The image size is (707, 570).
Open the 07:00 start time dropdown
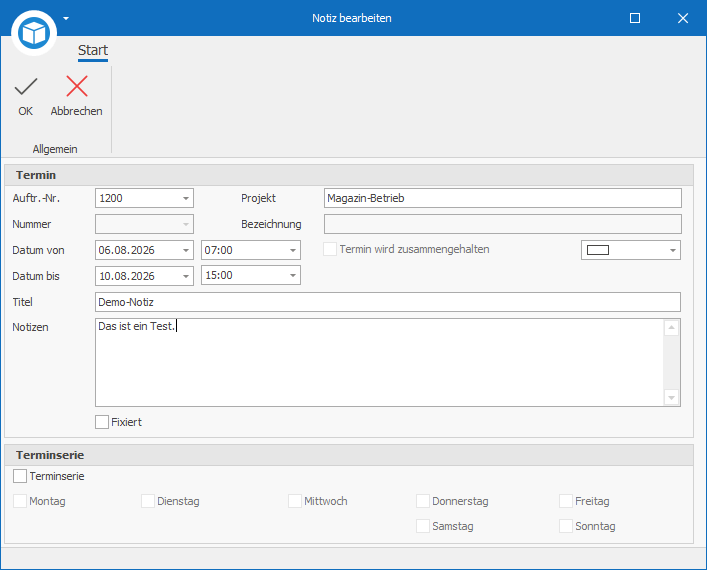tap(293, 250)
